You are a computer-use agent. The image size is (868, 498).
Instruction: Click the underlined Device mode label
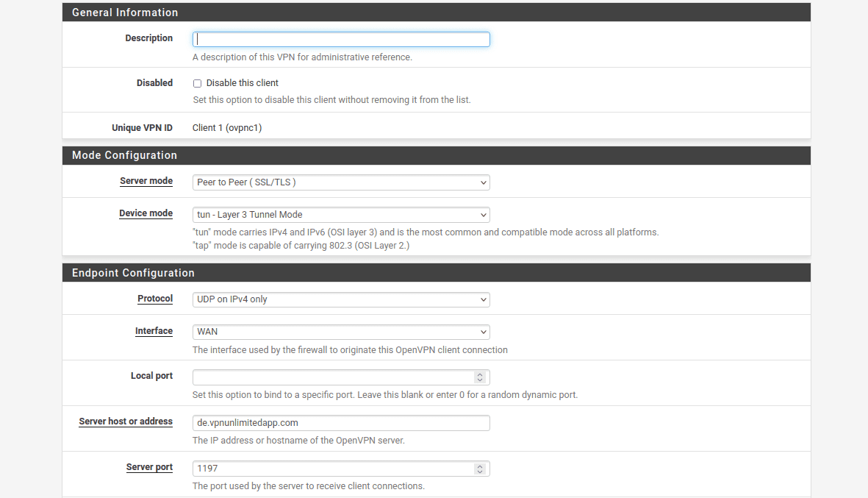click(x=146, y=213)
